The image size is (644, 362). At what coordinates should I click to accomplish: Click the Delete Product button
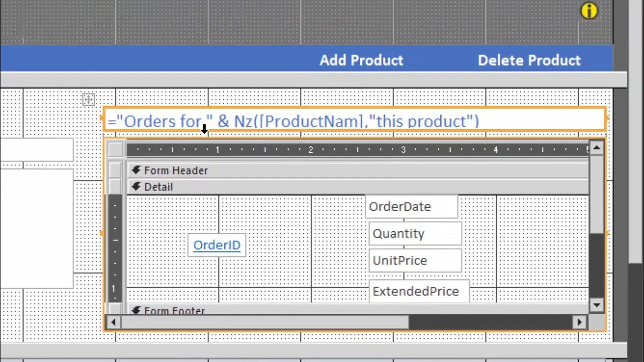point(529,60)
